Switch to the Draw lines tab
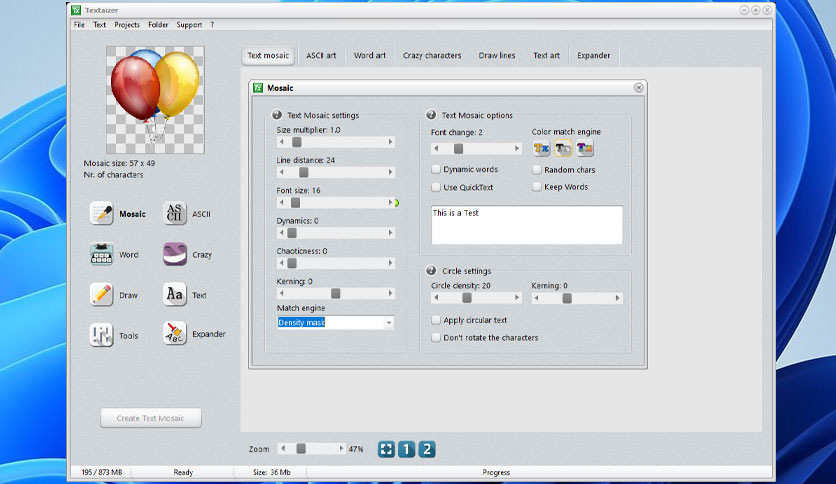Image resolution: width=836 pixels, height=484 pixels. [497, 55]
